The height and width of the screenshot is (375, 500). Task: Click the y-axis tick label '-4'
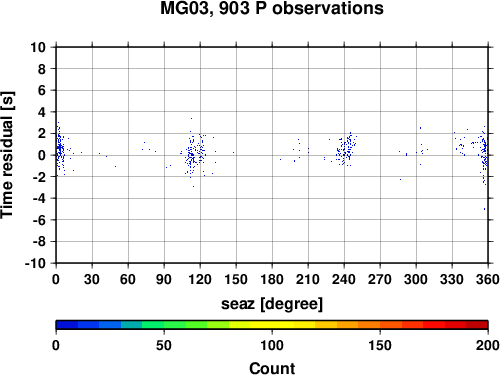pyautogui.click(x=39, y=198)
